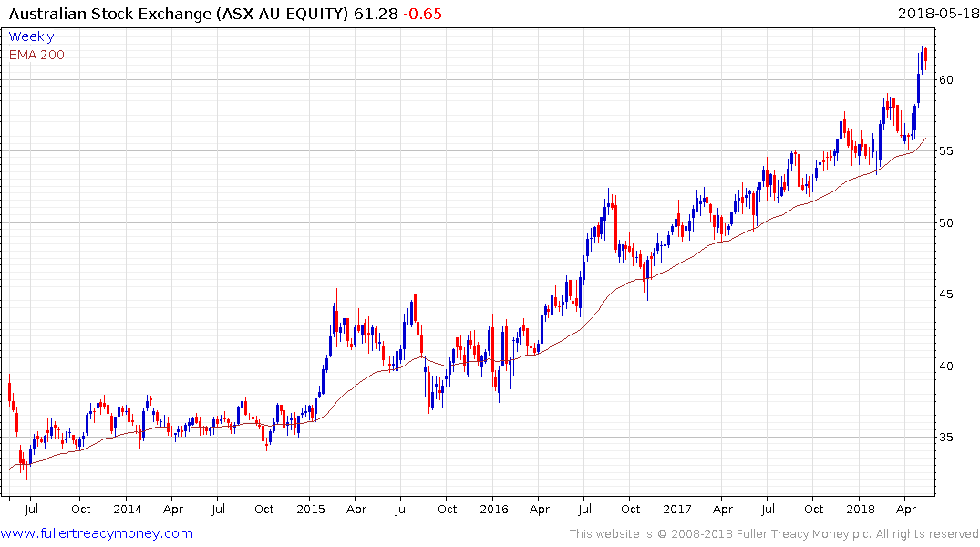This screenshot has width=980, height=547.
Task: Click the 55 price axis label
Action: click(945, 150)
